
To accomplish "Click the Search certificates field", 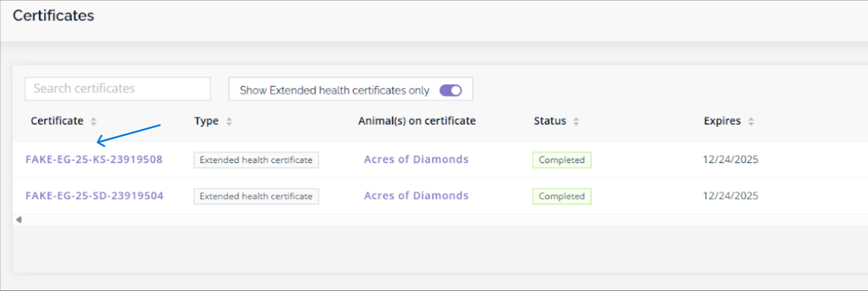I will (117, 89).
